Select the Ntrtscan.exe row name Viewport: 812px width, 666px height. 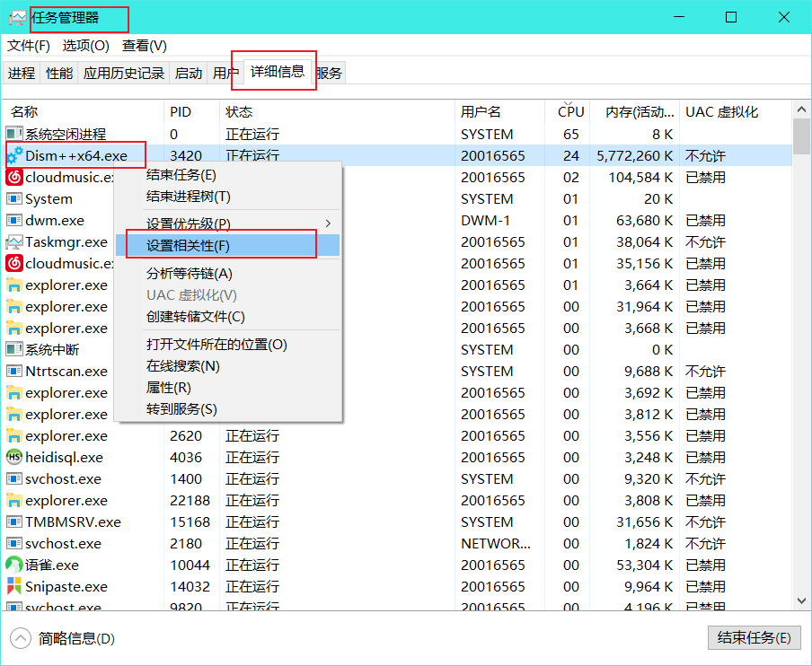pyautogui.click(x=66, y=372)
